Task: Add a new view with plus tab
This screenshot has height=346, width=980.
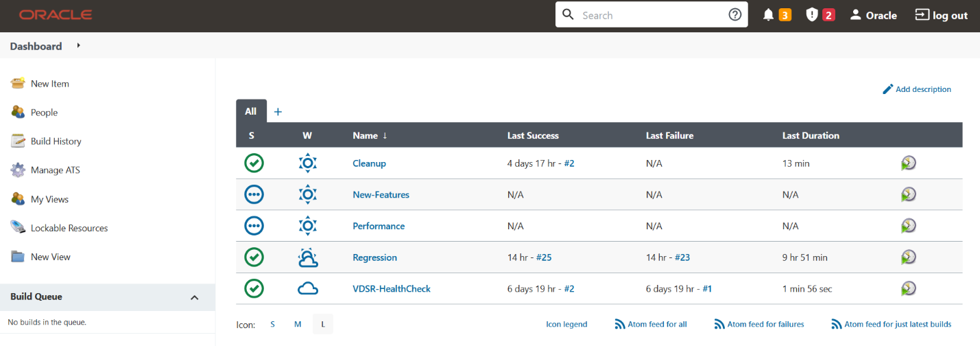Action: click(x=278, y=111)
